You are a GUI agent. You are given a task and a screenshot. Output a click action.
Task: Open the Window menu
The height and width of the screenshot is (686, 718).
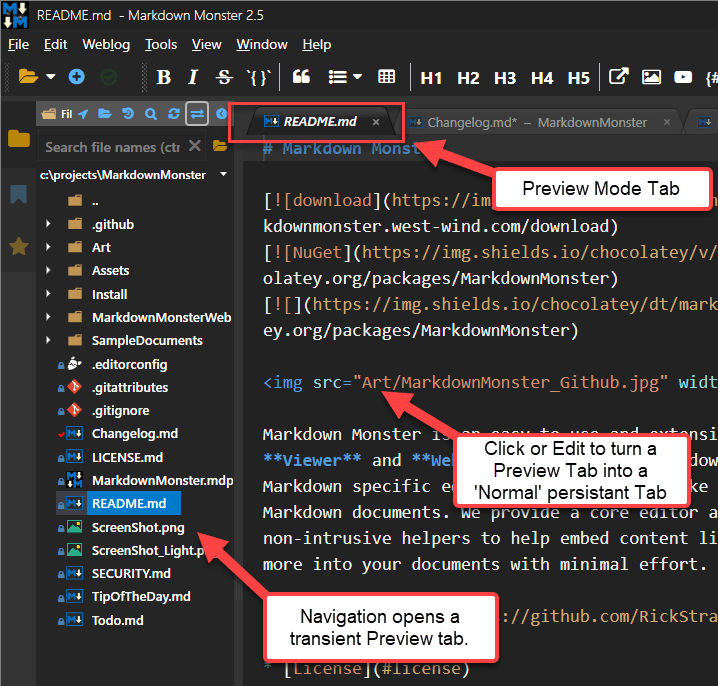[x=261, y=44]
